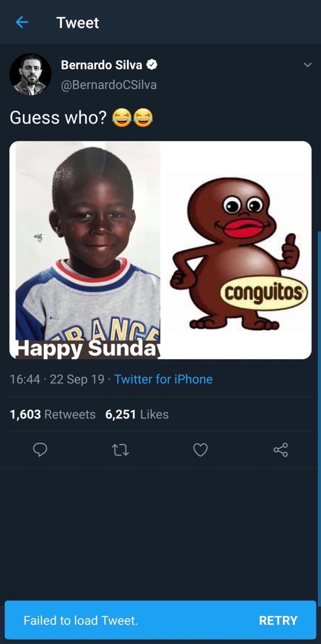This screenshot has height=644, width=321.
Task: Reply to the tweet with the comment icon
Action: coord(40,450)
